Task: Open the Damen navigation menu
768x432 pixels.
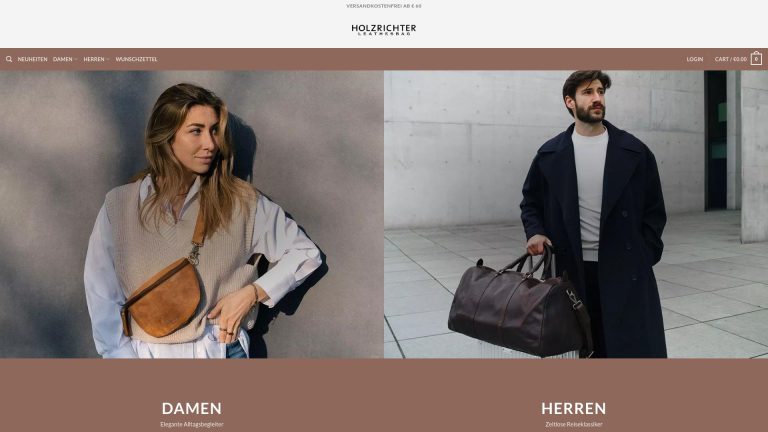Action: 63,59
